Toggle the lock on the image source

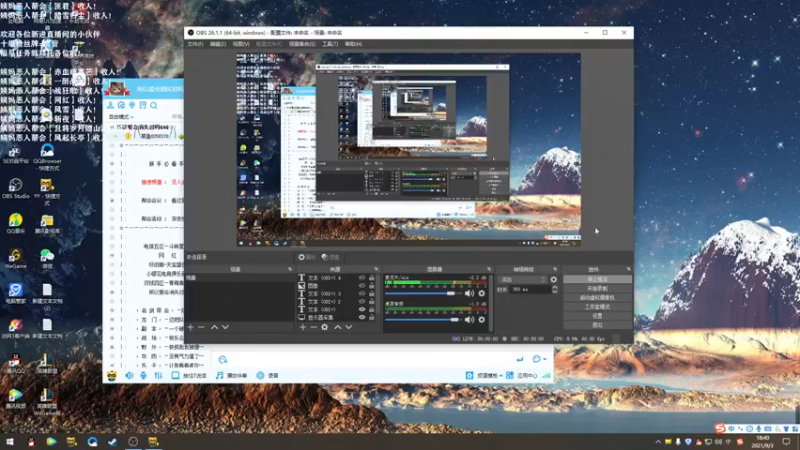pos(372,286)
